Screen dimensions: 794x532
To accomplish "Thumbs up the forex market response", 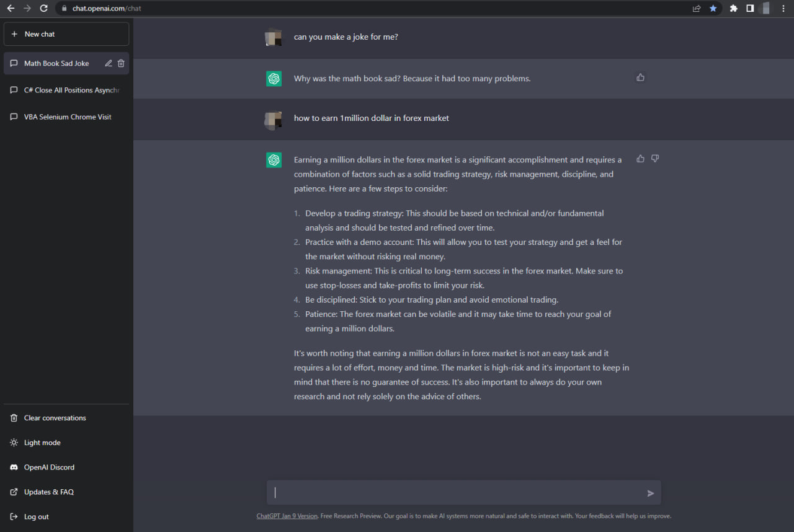I will coord(640,159).
